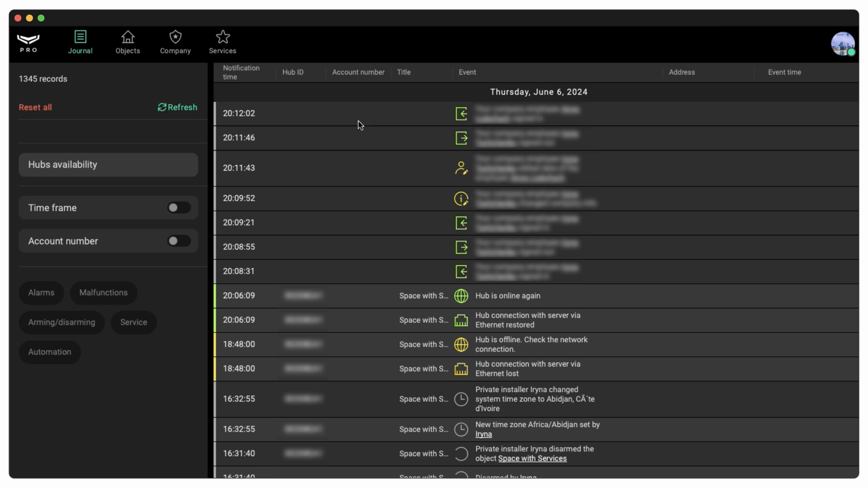Screen dimensions: 868x488
Task: Click the Refresh button
Action: (x=177, y=107)
